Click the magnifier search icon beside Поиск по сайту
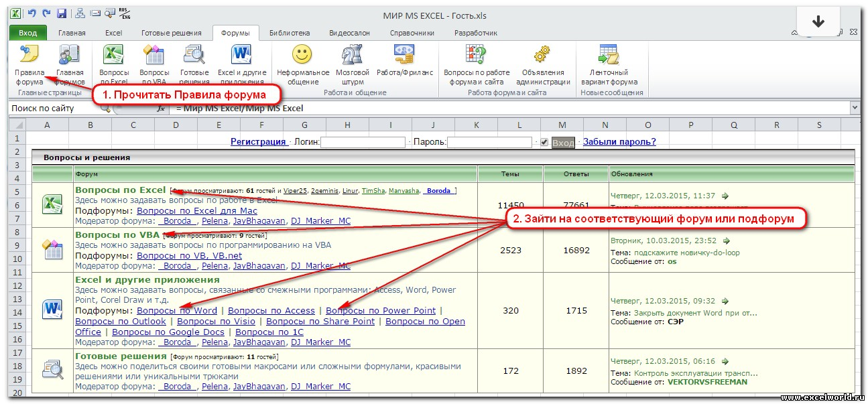This screenshot has width=868, height=404. pos(105,108)
